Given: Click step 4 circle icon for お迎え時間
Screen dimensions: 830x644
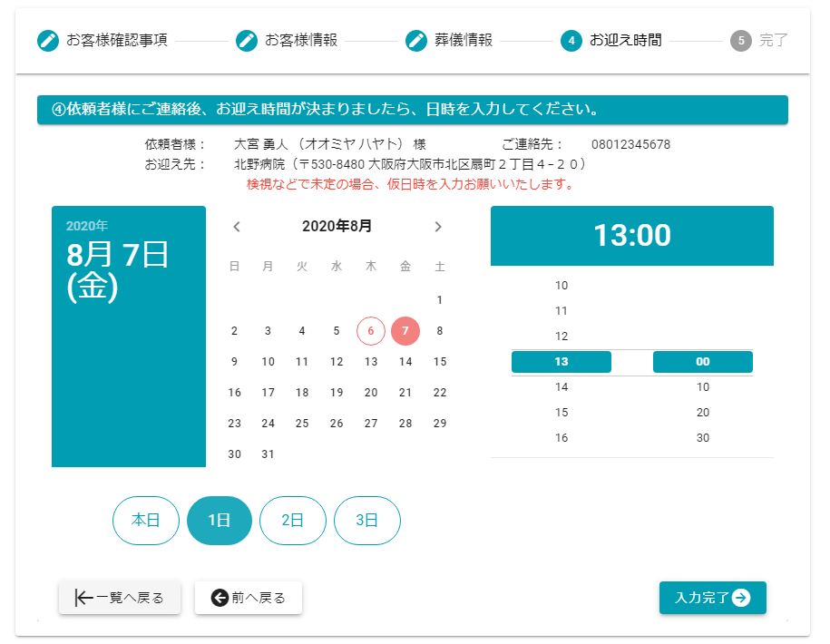Looking at the screenshot, I should [571, 41].
